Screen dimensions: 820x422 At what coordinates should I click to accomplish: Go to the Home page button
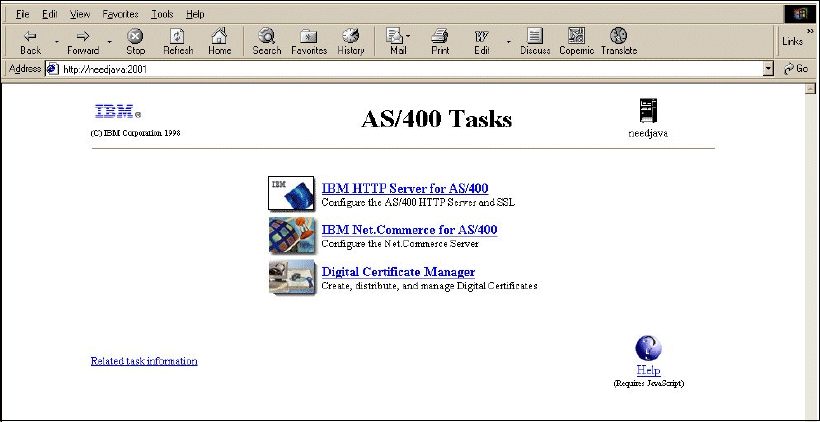point(219,42)
